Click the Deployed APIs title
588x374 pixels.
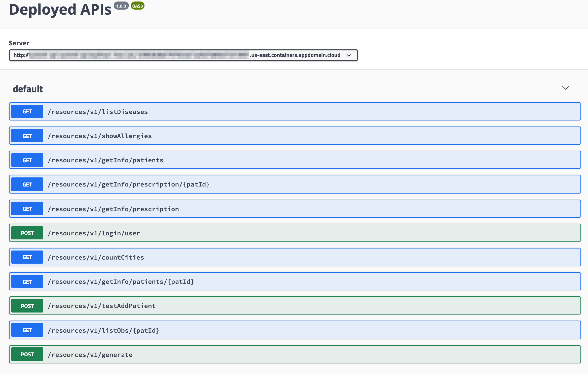pyautogui.click(x=60, y=10)
